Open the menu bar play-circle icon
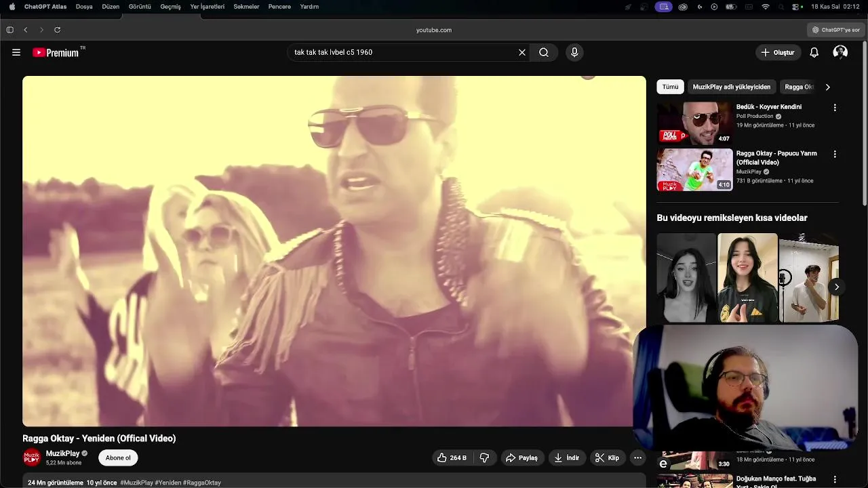 [x=714, y=7]
